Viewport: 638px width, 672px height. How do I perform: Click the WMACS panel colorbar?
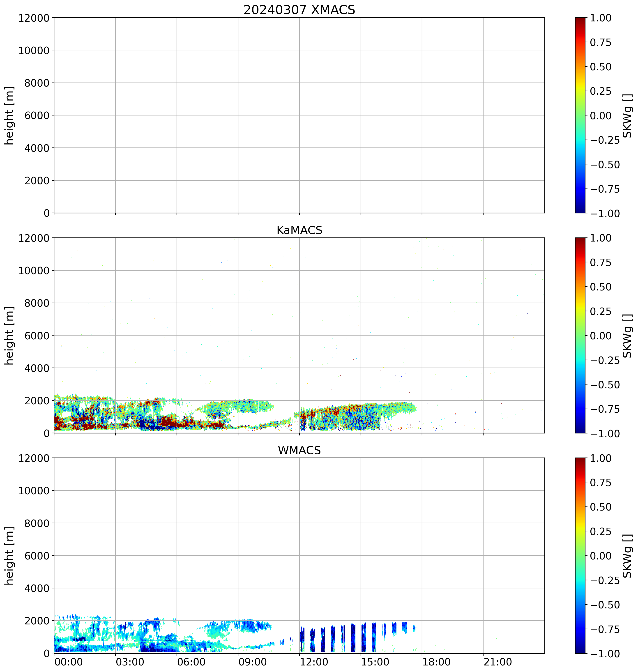click(580, 555)
